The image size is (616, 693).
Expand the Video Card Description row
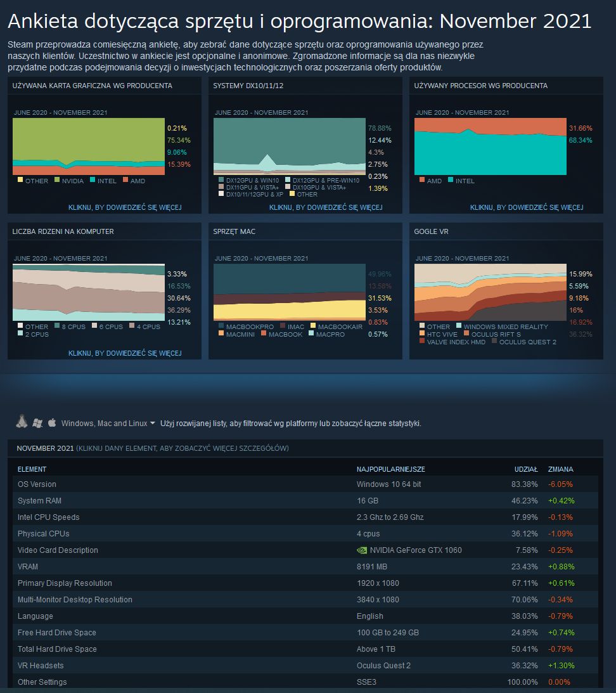[x=305, y=550]
